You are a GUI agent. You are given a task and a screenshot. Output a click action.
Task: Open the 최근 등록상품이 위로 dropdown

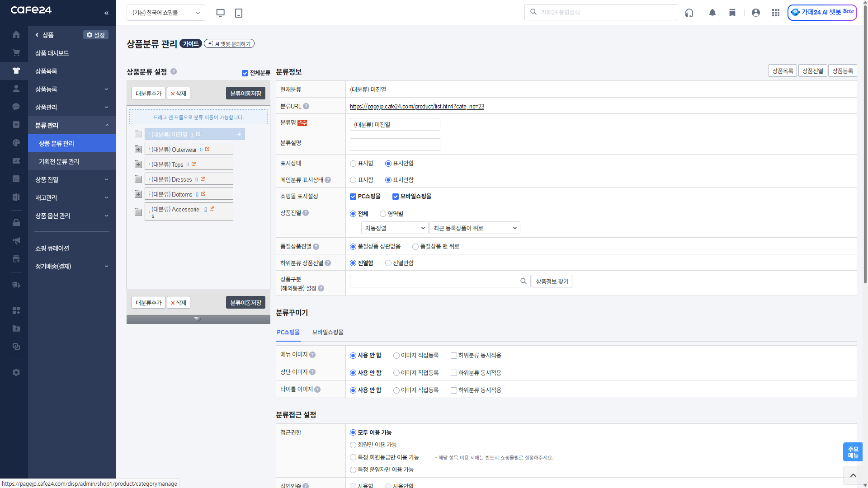(x=475, y=228)
